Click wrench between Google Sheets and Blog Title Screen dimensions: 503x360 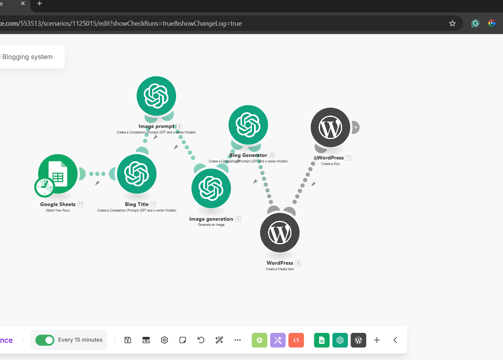(97, 183)
